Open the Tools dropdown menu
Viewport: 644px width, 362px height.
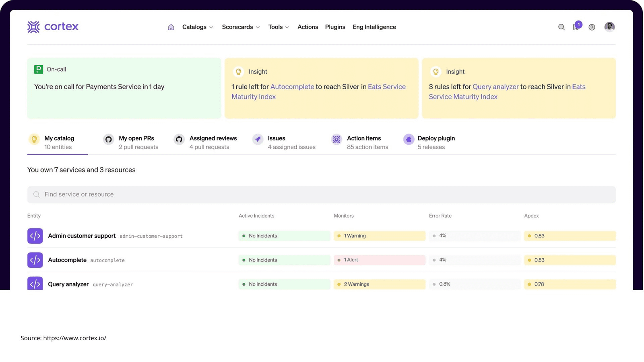pos(279,27)
